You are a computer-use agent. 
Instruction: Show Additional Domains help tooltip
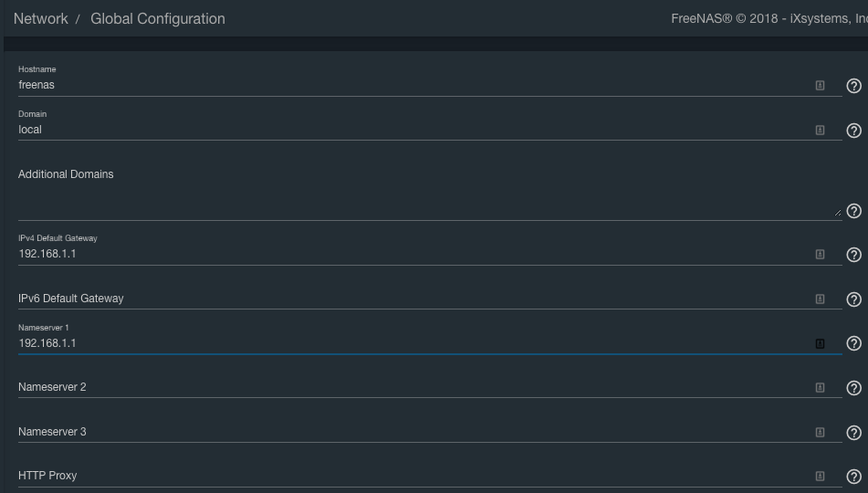click(x=854, y=211)
